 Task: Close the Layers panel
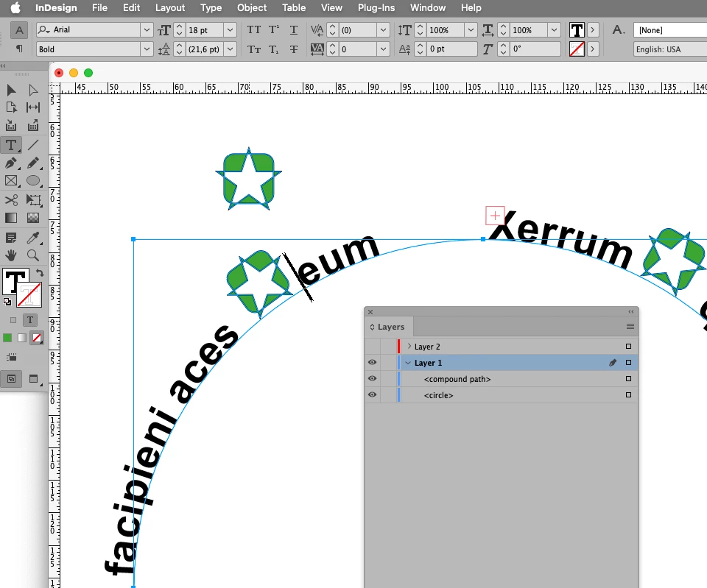point(370,312)
